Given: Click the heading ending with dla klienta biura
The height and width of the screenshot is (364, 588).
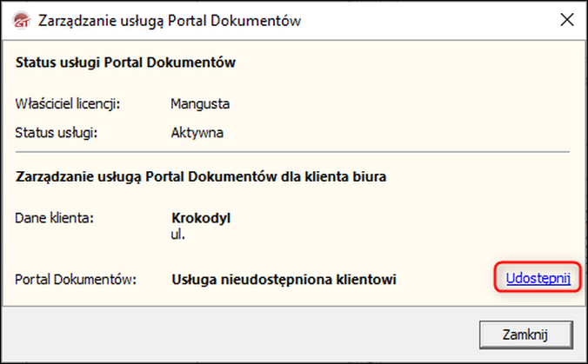Looking at the screenshot, I should click(201, 177).
